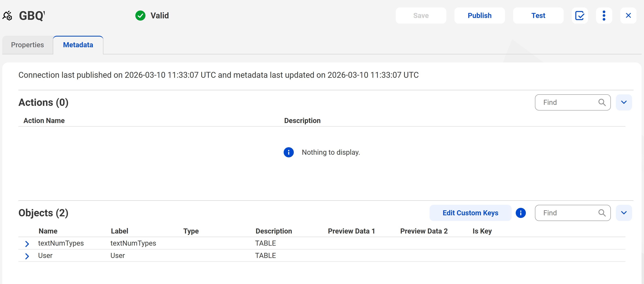Select the User name cell

45,256
